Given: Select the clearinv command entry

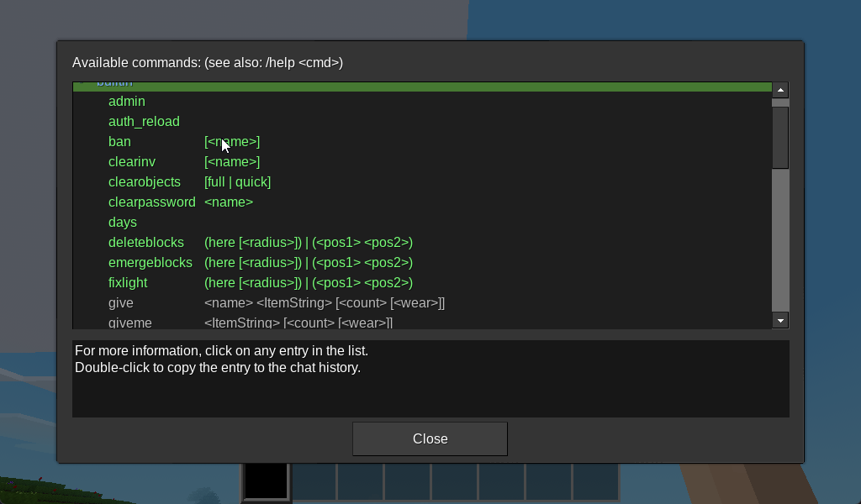Looking at the screenshot, I should point(422,162).
